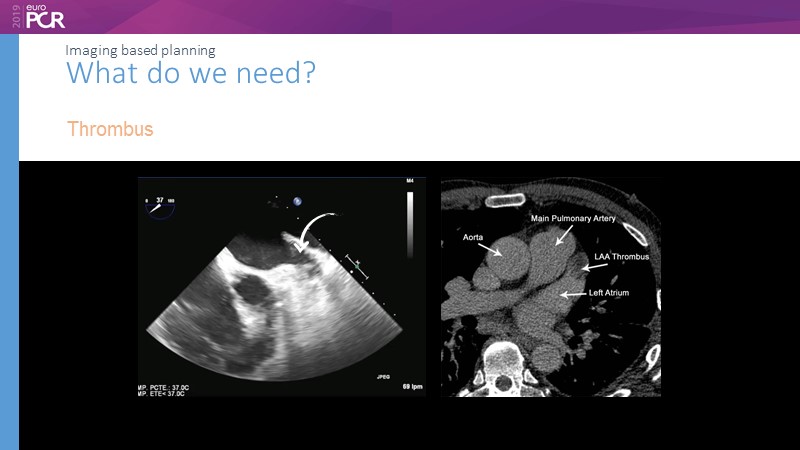800x450 pixels.
Task: Click the blue vertical bar at left edge
Action: [9, 240]
